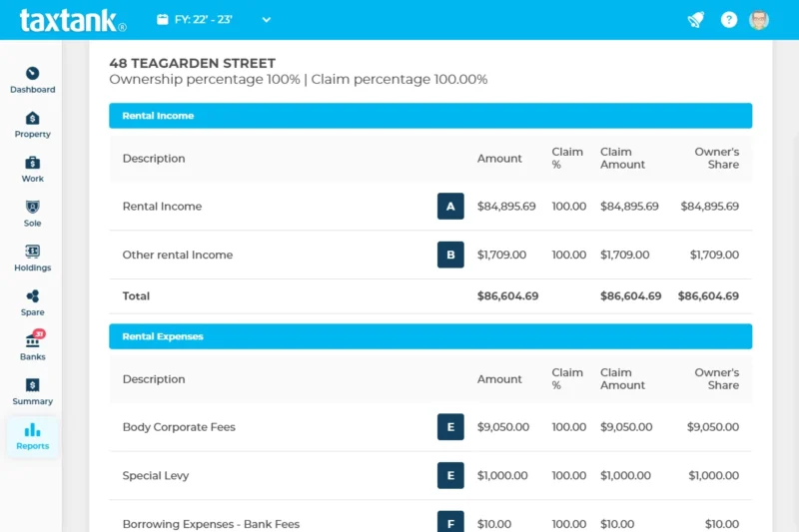Open Banks with notification badge
Viewport: 799px width, 532px height.
[34, 339]
